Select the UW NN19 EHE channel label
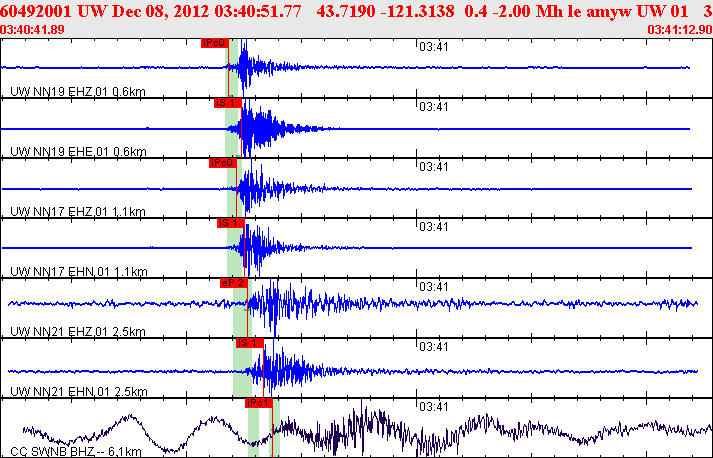713x458 pixels. coord(77,152)
